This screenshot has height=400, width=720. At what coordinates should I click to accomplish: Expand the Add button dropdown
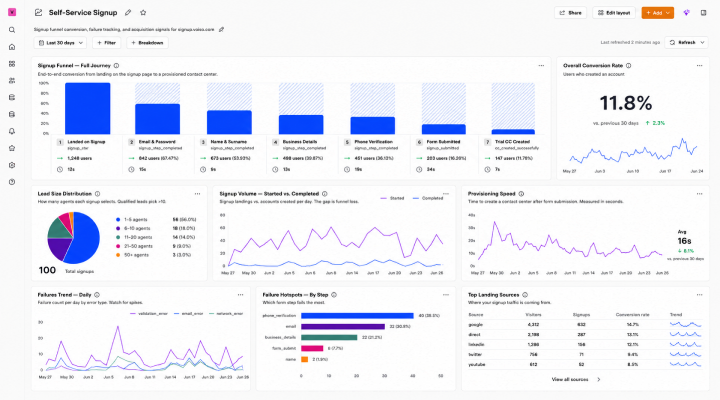click(x=668, y=13)
